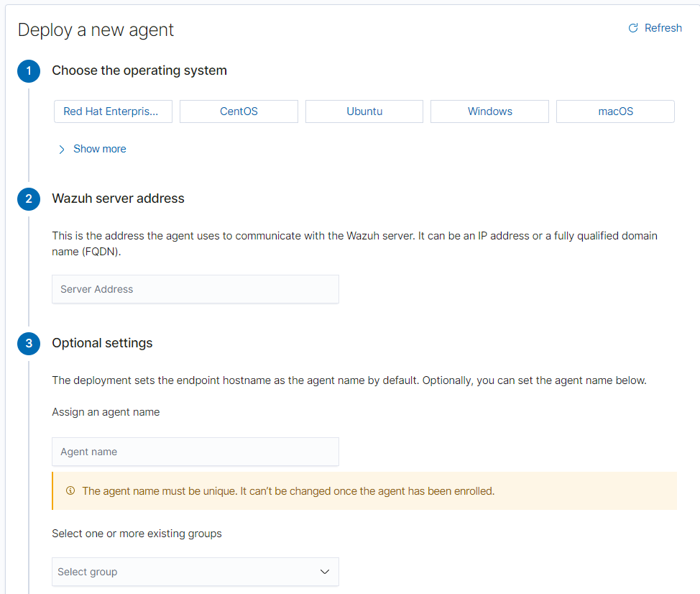Pick Windows as the operating system
The width and height of the screenshot is (700, 594).
pyautogui.click(x=489, y=111)
